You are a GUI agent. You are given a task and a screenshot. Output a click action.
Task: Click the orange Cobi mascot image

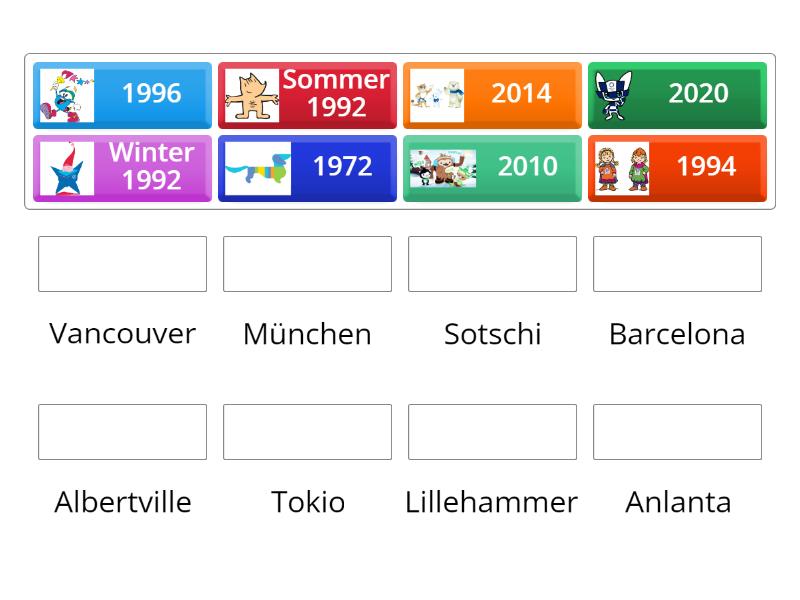(251, 95)
